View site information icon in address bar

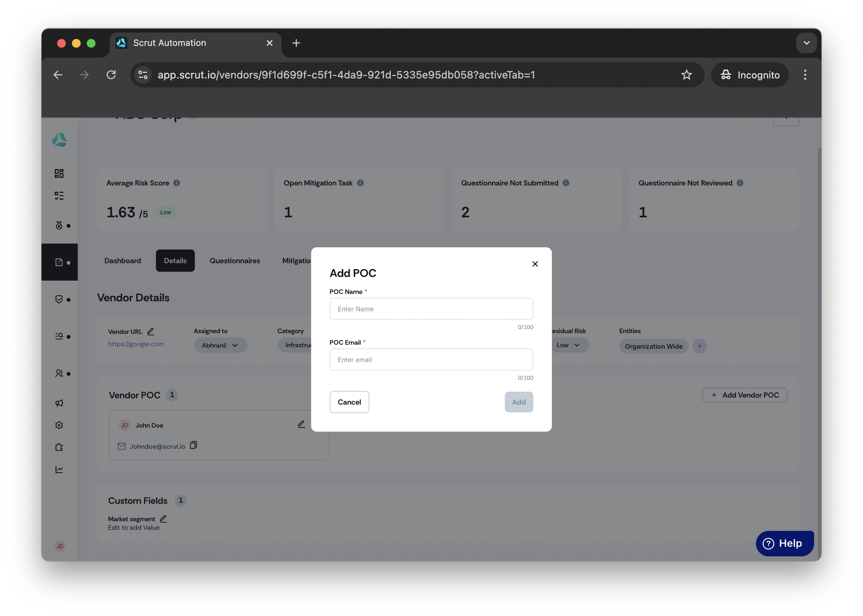(143, 75)
